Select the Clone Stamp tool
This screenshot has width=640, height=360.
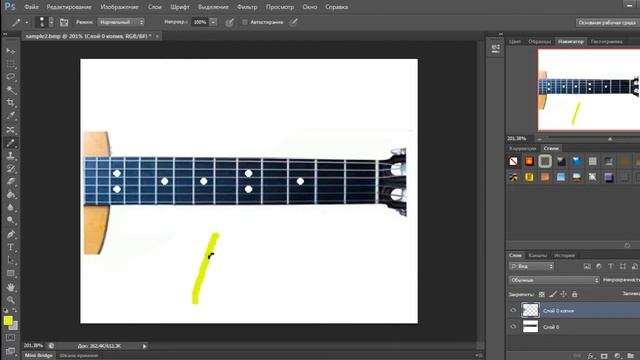click(x=11, y=156)
